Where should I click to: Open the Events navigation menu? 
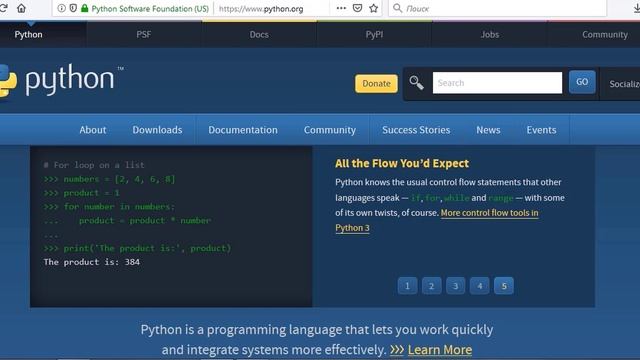pos(541,130)
